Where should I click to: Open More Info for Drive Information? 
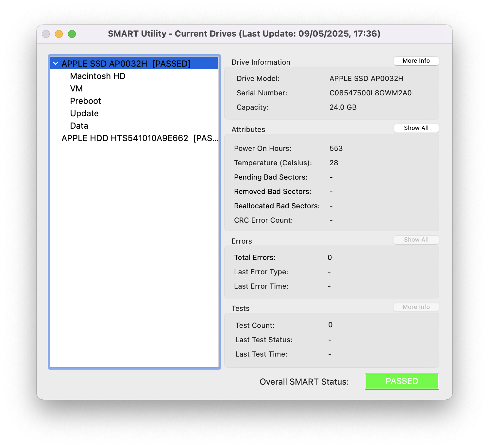point(416,61)
